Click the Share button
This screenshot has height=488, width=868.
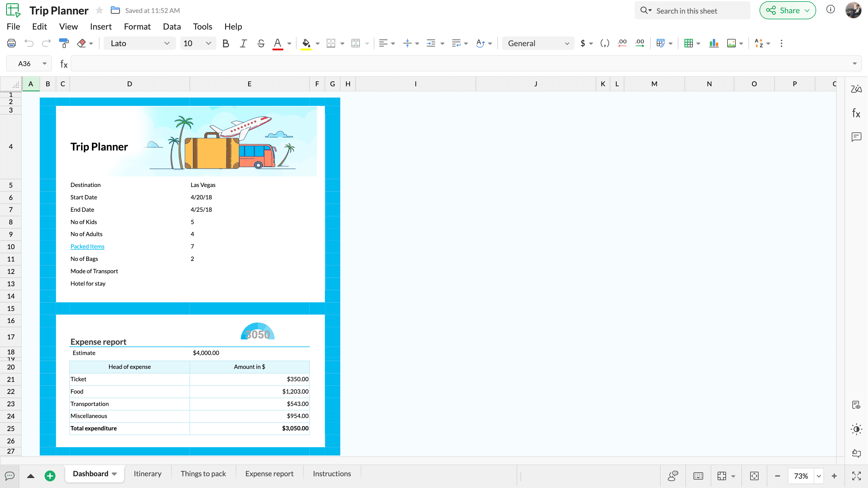(788, 11)
